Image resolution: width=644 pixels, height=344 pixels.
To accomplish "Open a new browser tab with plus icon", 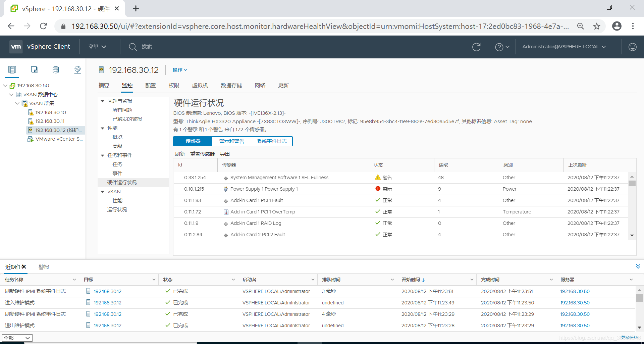I will coord(136,8).
